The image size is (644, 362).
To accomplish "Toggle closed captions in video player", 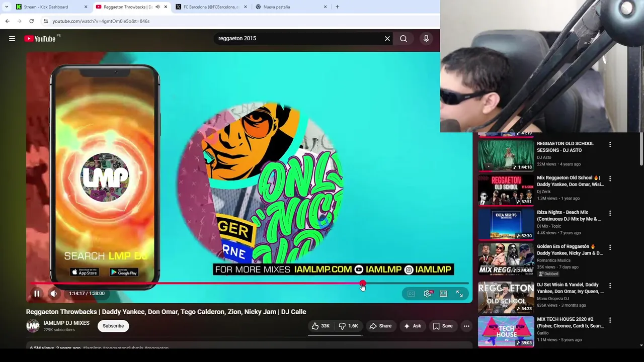I will pyautogui.click(x=411, y=294).
